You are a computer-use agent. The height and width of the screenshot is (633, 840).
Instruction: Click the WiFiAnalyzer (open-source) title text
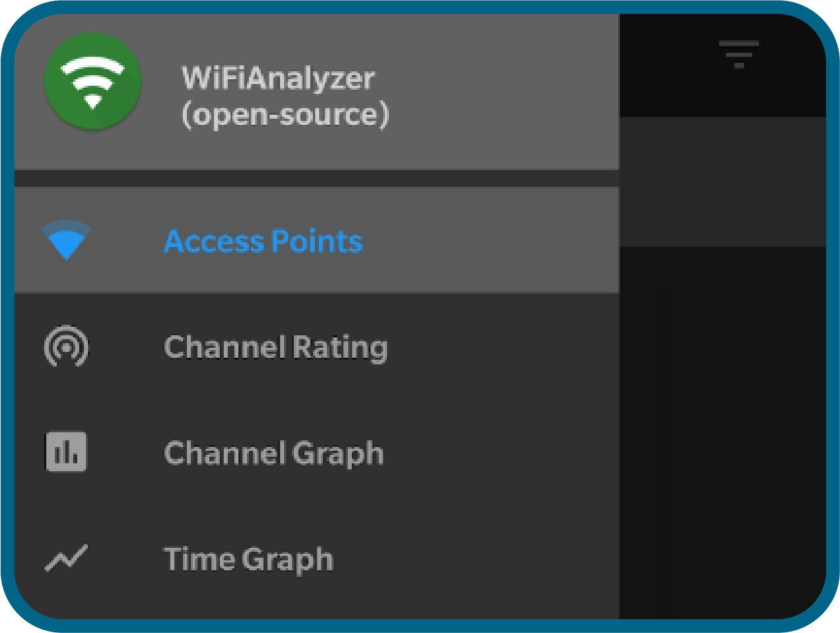click(x=284, y=96)
